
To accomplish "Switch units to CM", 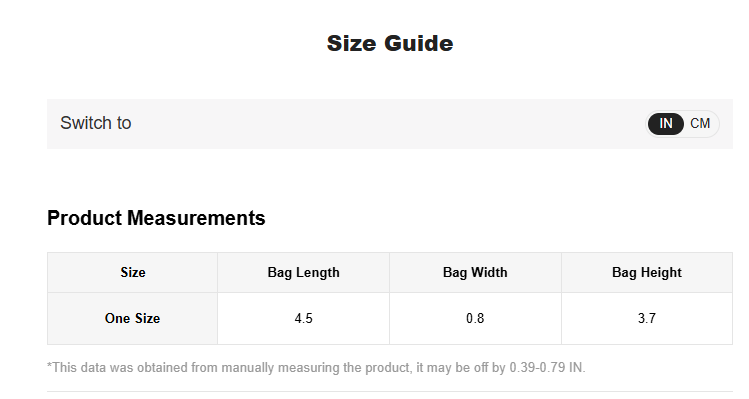I will (x=700, y=124).
